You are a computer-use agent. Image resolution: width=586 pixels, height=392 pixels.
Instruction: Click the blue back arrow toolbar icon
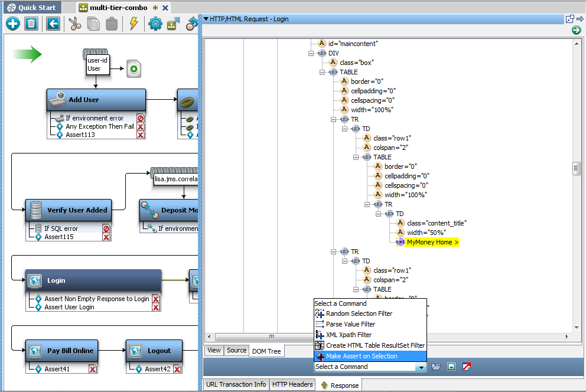coord(53,24)
